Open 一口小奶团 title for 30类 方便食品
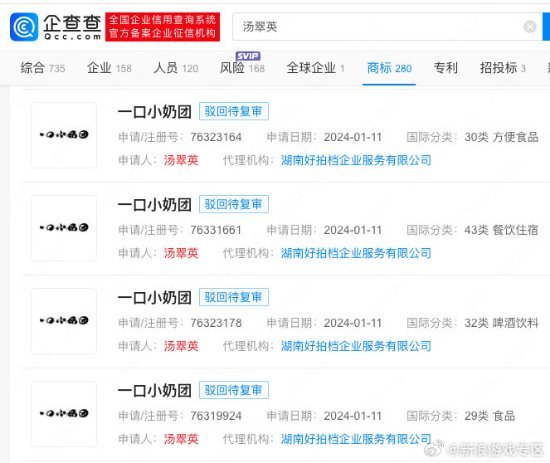This screenshot has width=550, height=463. [155, 112]
